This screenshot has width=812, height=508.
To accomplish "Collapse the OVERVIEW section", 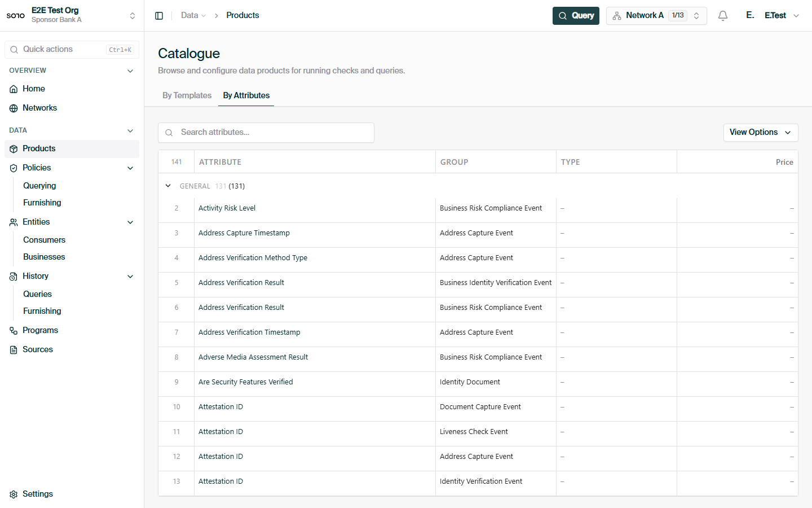I will click(x=130, y=71).
